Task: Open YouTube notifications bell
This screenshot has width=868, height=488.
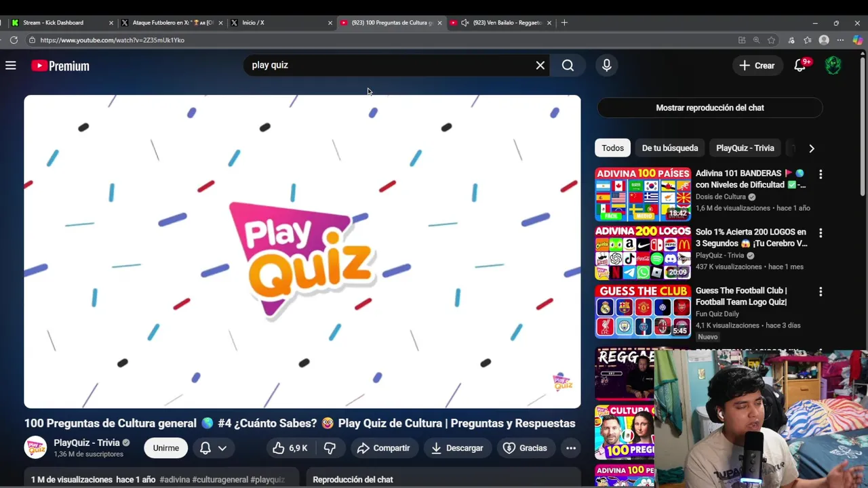Action: click(x=800, y=65)
